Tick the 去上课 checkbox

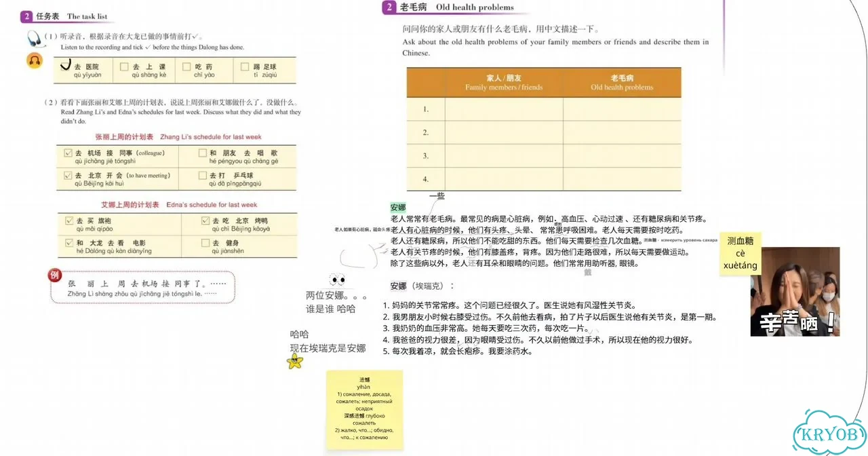(x=124, y=66)
